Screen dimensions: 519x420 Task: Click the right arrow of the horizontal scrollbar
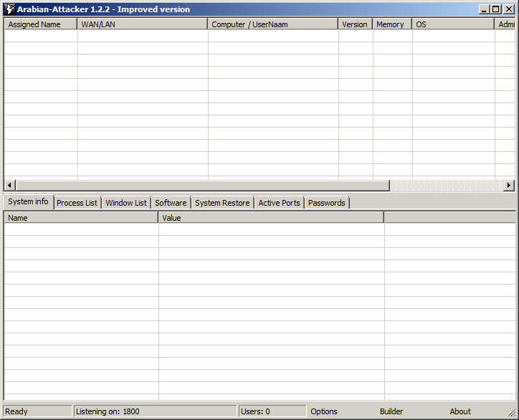[x=509, y=186]
